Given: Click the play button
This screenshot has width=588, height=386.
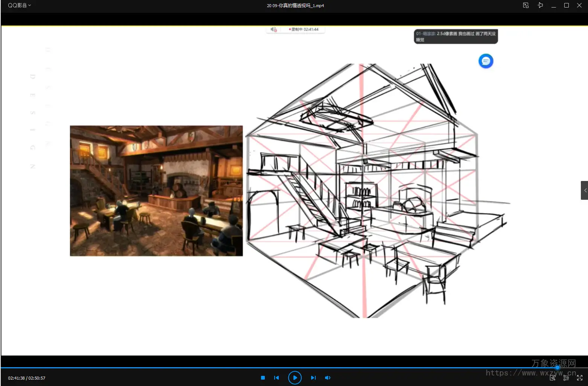Looking at the screenshot, I should pyautogui.click(x=295, y=378).
